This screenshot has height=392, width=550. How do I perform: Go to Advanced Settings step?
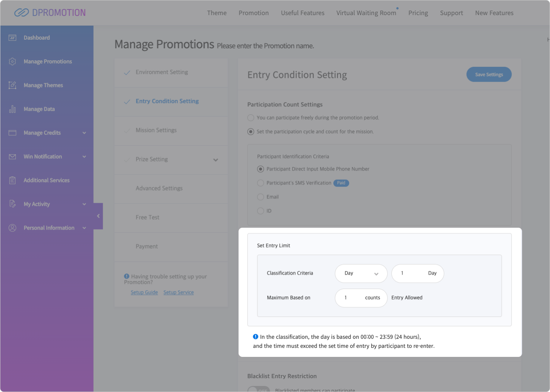click(x=171, y=189)
